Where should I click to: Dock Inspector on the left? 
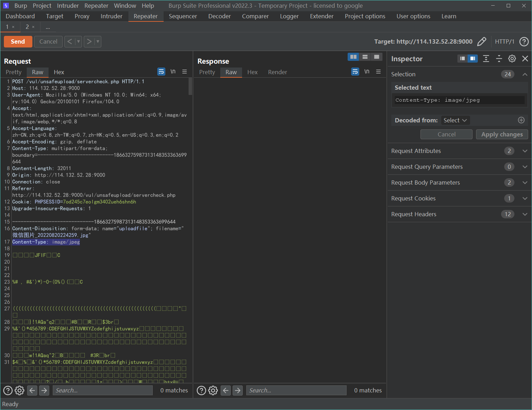(x=462, y=58)
